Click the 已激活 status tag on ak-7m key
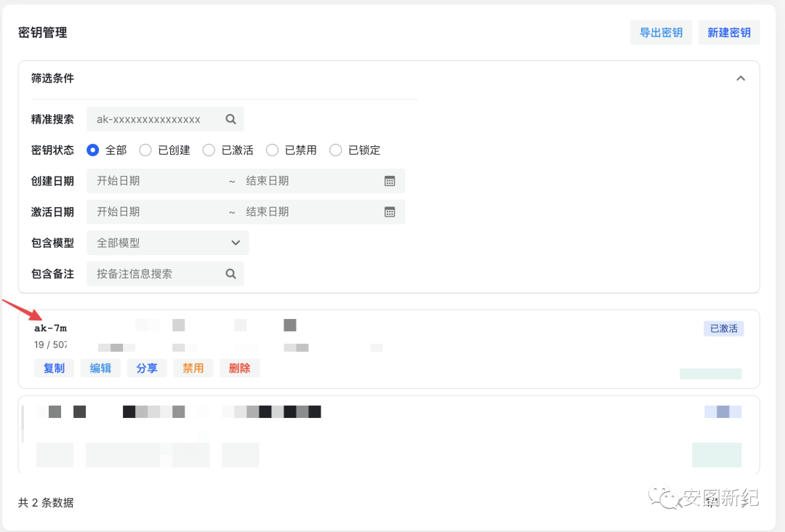 (x=723, y=329)
